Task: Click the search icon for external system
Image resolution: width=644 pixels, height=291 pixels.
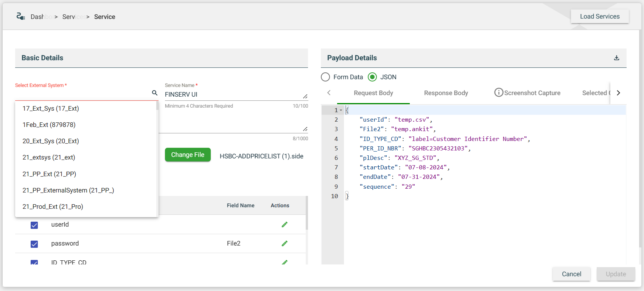Action: point(154,93)
